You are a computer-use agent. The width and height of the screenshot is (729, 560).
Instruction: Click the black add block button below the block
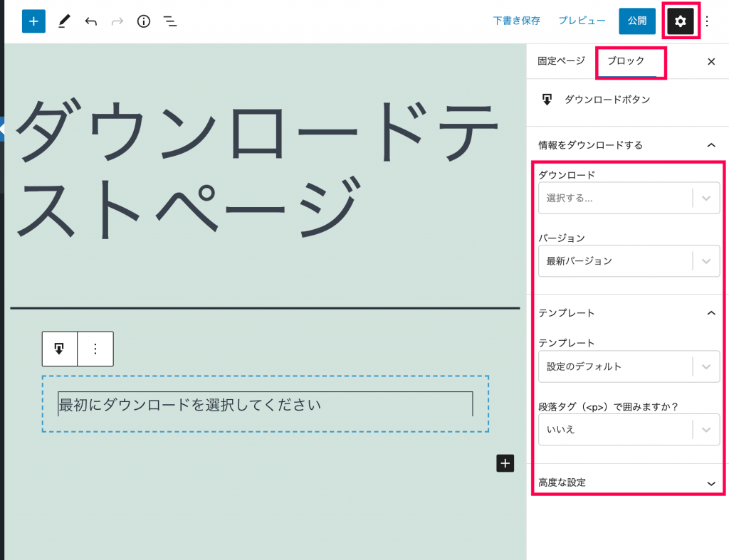click(505, 463)
